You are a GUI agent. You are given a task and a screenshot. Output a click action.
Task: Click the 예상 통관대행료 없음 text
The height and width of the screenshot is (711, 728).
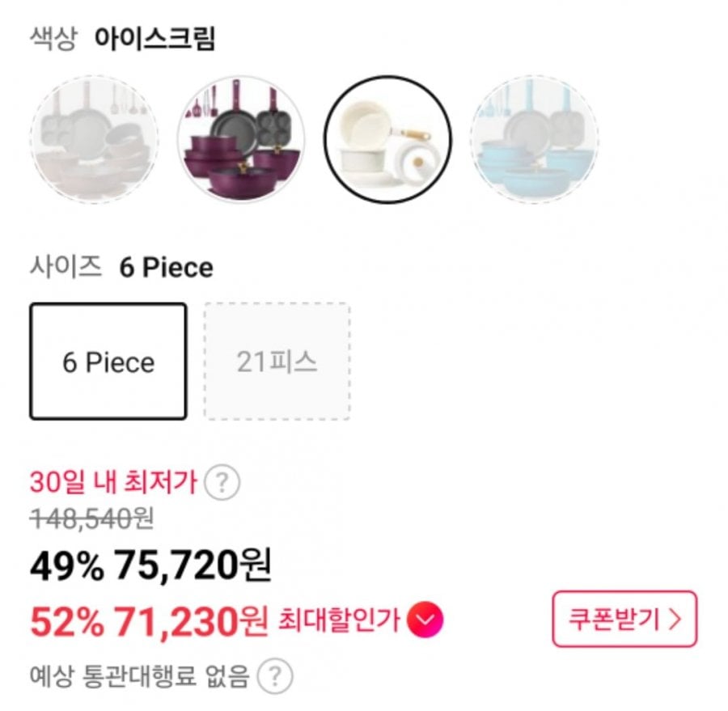(x=139, y=675)
